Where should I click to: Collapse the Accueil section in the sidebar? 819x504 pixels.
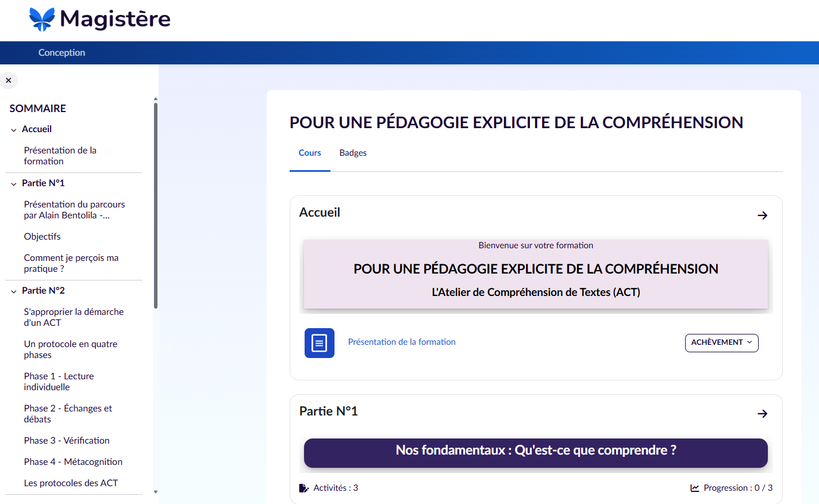[x=13, y=129]
